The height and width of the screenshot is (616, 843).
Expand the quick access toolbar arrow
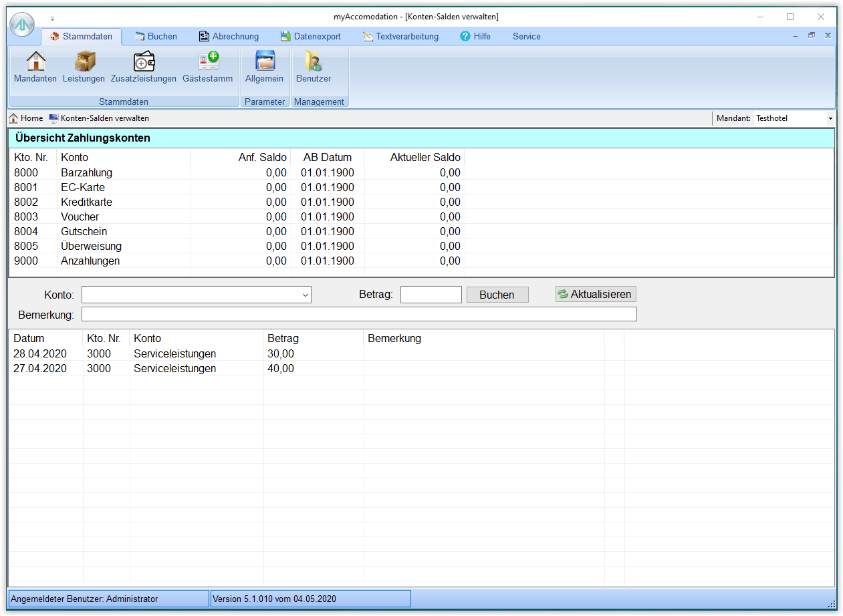[53, 18]
